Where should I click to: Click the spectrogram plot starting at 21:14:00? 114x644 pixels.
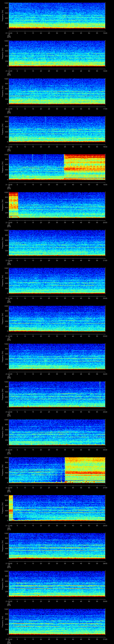coord(57,16)
